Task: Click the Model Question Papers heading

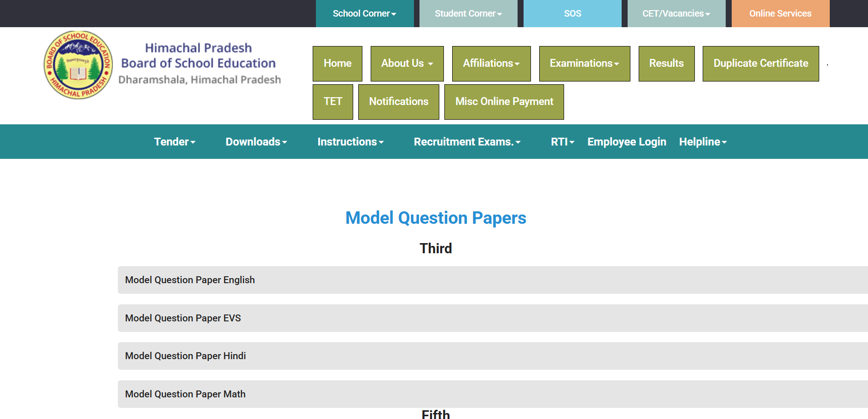Action: [436, 218]
